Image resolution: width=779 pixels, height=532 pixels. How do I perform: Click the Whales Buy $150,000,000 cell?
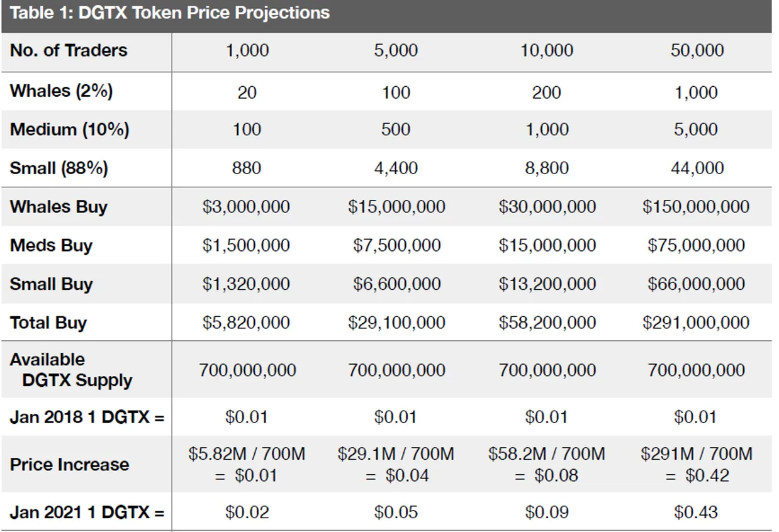click(x=696, y=207)
